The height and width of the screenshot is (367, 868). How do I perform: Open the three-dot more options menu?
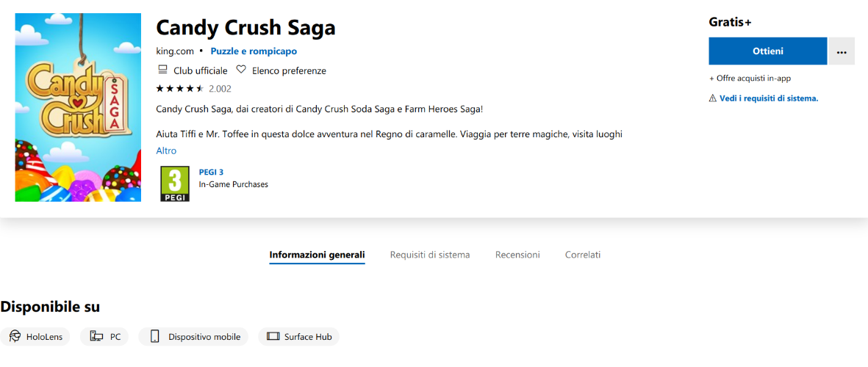(842, 51)
